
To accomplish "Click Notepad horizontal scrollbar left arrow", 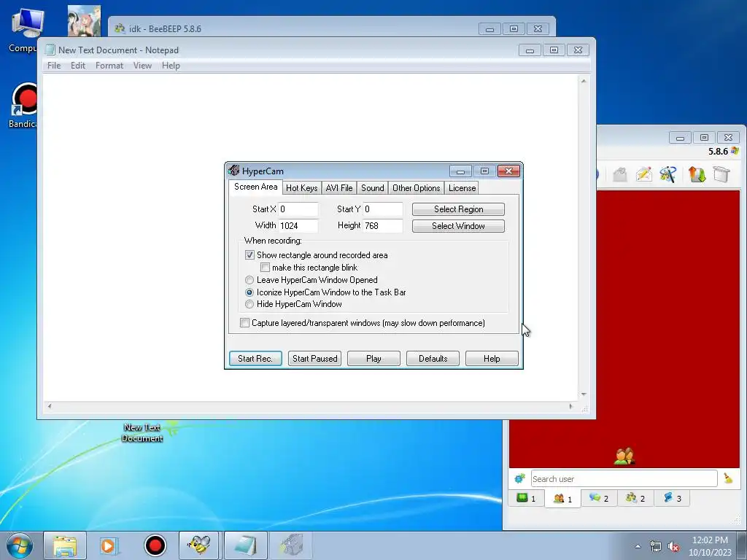I will (x=50, y=406).
